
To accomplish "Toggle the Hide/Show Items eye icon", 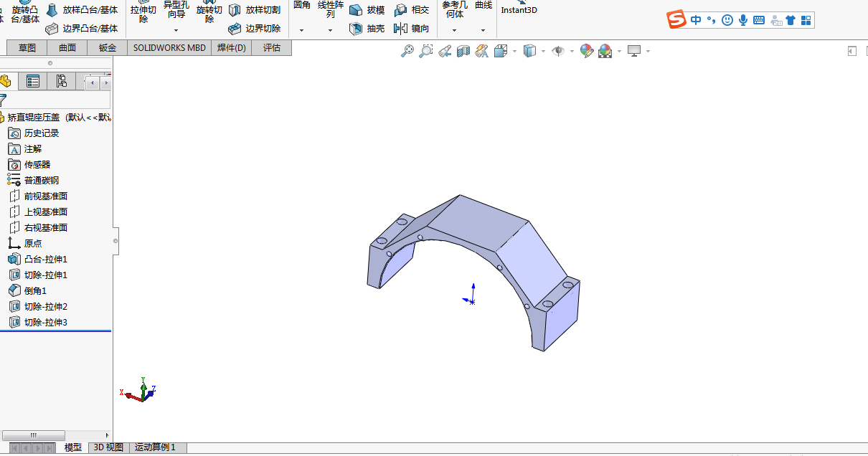I will click(557, 51).
